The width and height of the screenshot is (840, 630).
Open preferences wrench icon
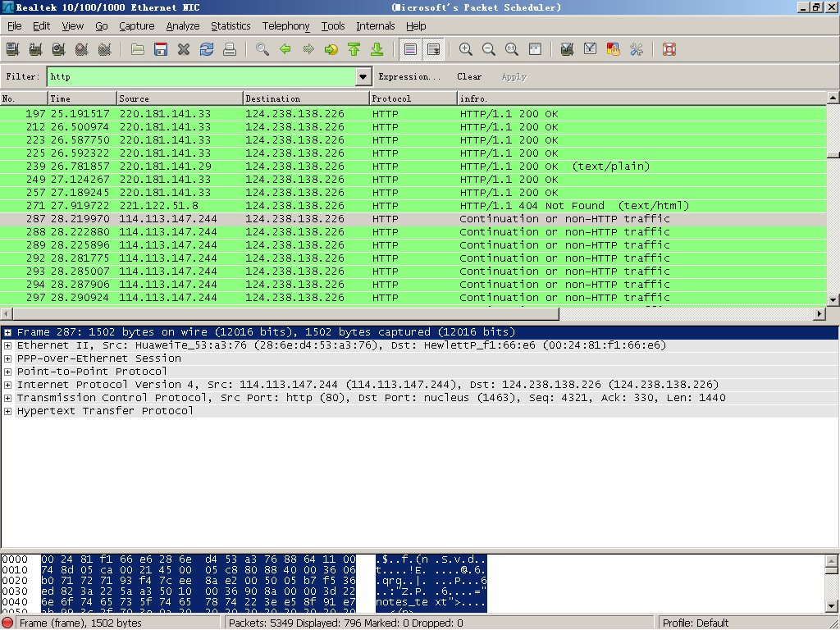click(637, 49)
